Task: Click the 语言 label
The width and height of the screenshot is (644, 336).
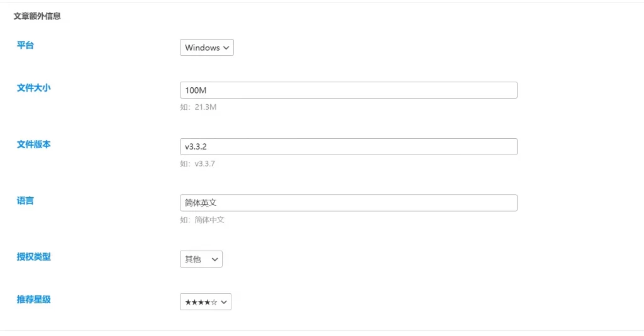Action: click(25, 201)
